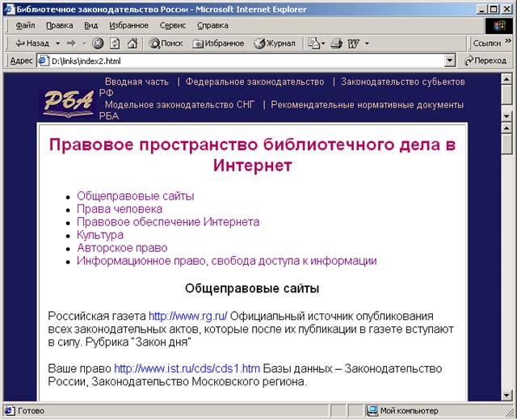Open the Справка menu
517x420 pixels.
212,25
